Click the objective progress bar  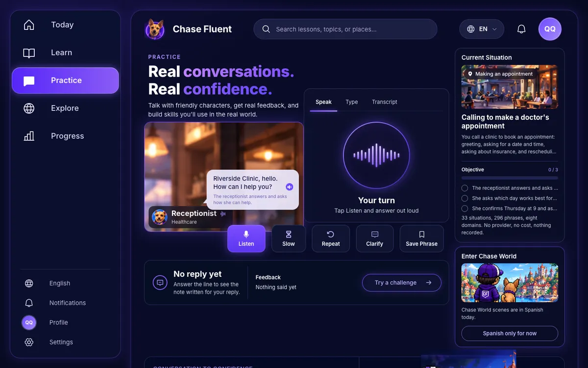click(x=510, y=178)
